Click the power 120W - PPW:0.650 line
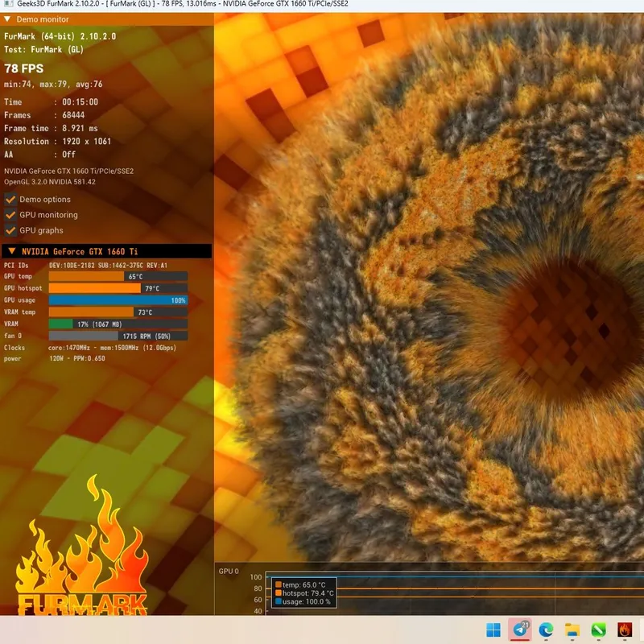The width and height of the screenshot is (644, 644). (x=77, y=358)
